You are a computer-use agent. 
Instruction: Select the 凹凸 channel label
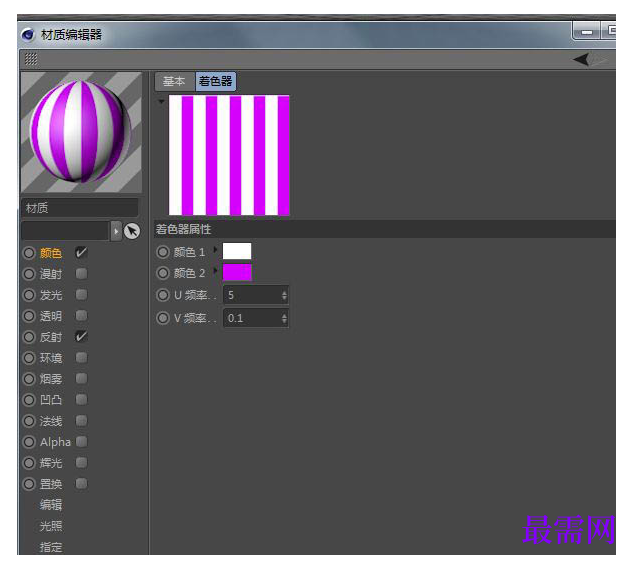pyautogui.click(x=51, y=400)
